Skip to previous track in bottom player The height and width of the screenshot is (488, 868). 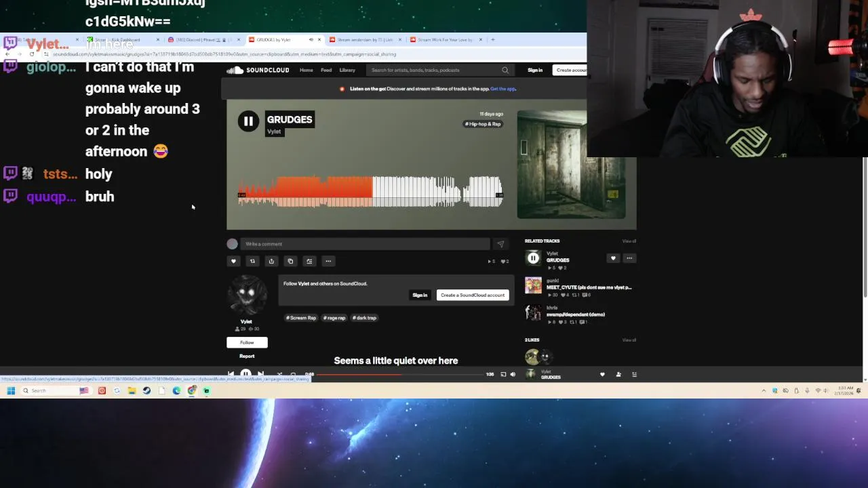[x=231, y=374]
